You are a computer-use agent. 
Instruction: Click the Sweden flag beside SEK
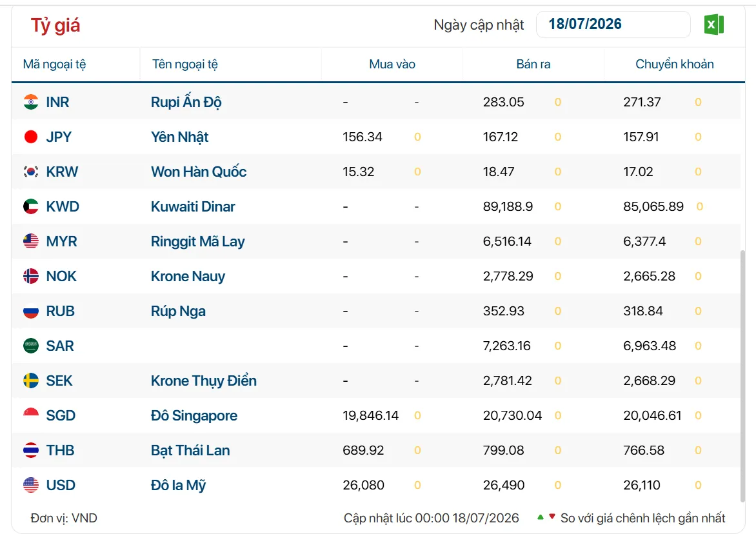31,381
